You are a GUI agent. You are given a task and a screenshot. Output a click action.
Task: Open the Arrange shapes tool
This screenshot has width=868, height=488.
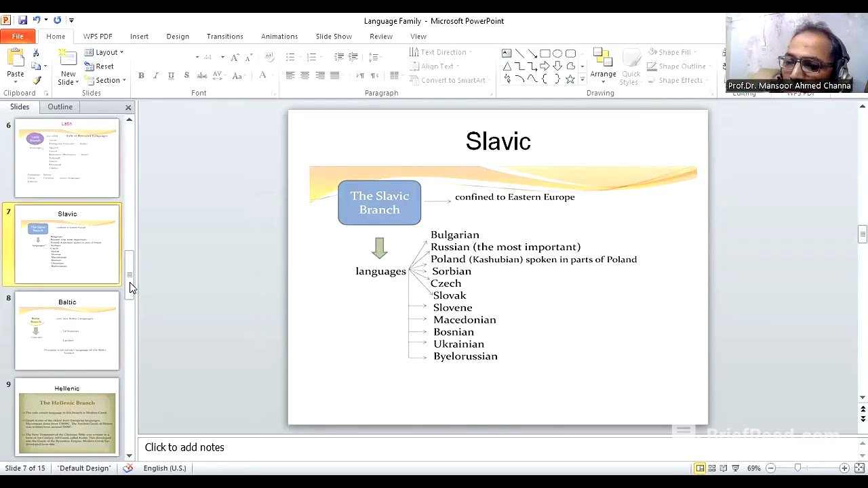[602, 64]
